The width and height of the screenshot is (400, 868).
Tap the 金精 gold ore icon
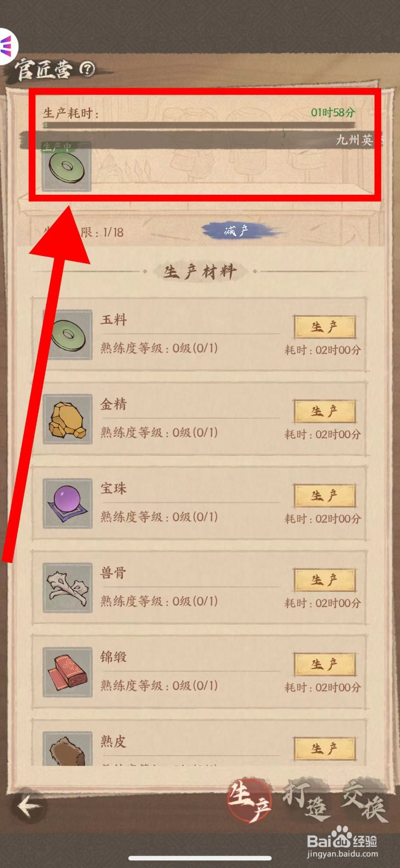click(x=68, y=419)
